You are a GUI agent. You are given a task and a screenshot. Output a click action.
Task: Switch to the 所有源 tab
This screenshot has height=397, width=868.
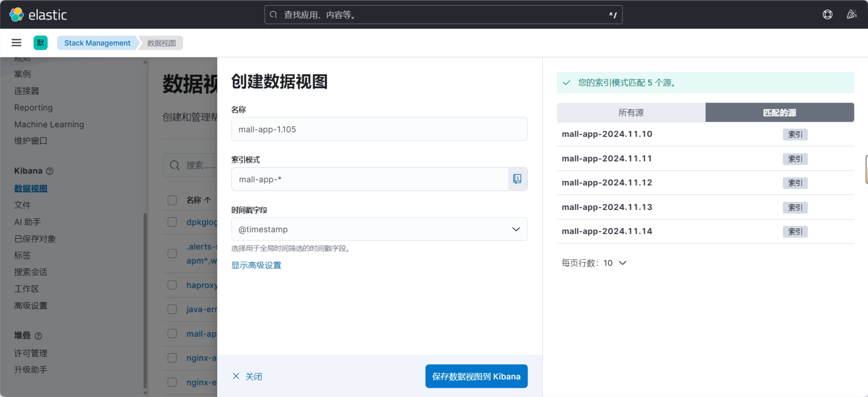(631, 112)
